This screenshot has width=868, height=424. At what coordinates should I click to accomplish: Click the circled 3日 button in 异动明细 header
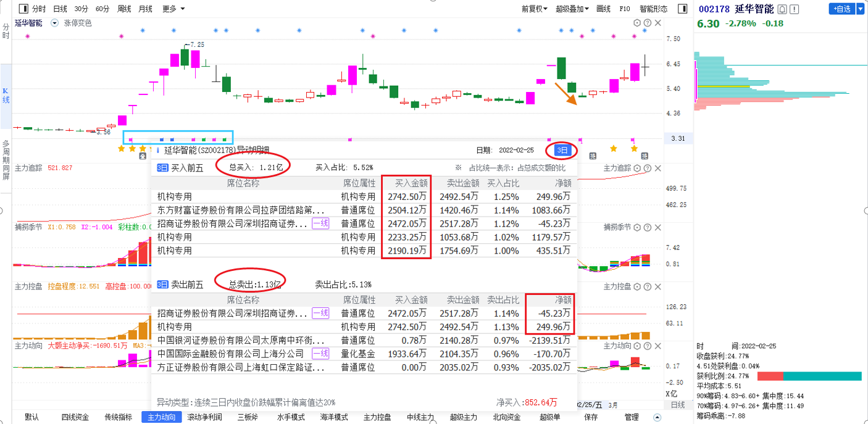coord(562,150)
